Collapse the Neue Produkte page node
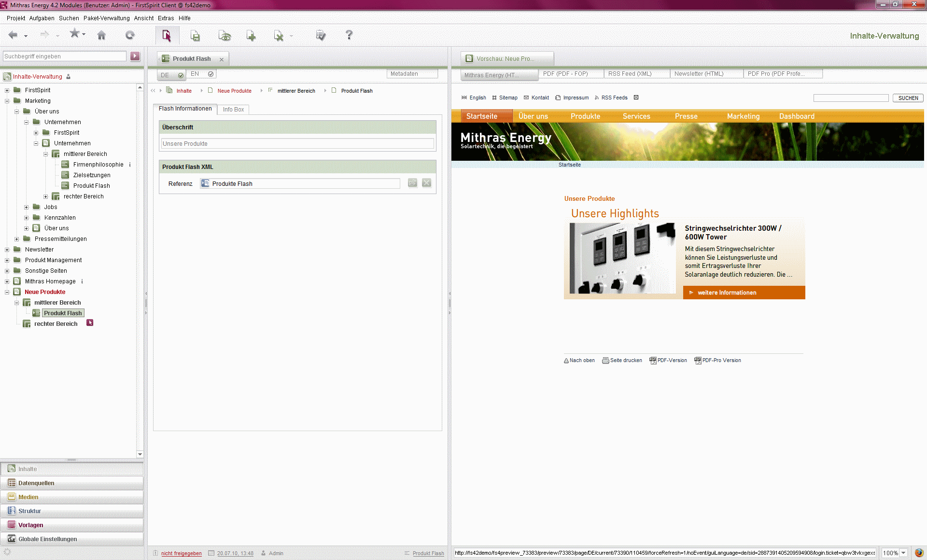Screen dimensions: 927x560 [x=7, y=292]
